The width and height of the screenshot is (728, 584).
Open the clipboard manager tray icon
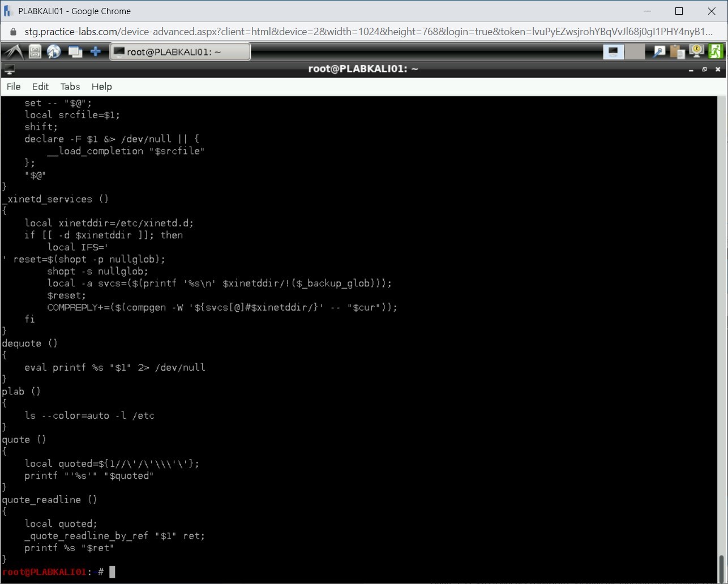point(678,51)
